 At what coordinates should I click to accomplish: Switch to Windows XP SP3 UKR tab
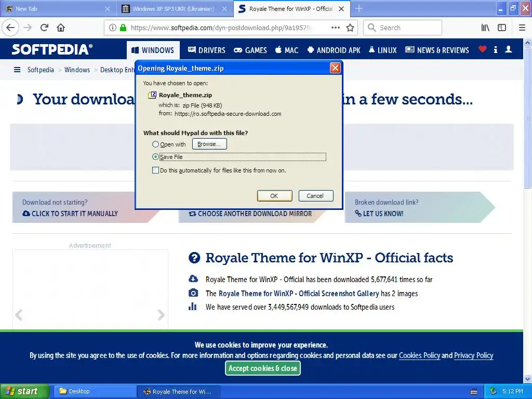click(175, 9)
